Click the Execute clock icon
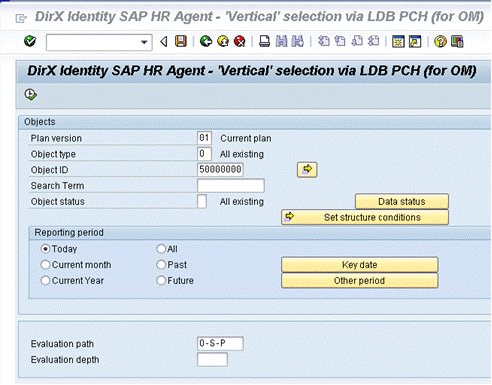The width and height of the screenshot is (492, 385). point(30,95)
